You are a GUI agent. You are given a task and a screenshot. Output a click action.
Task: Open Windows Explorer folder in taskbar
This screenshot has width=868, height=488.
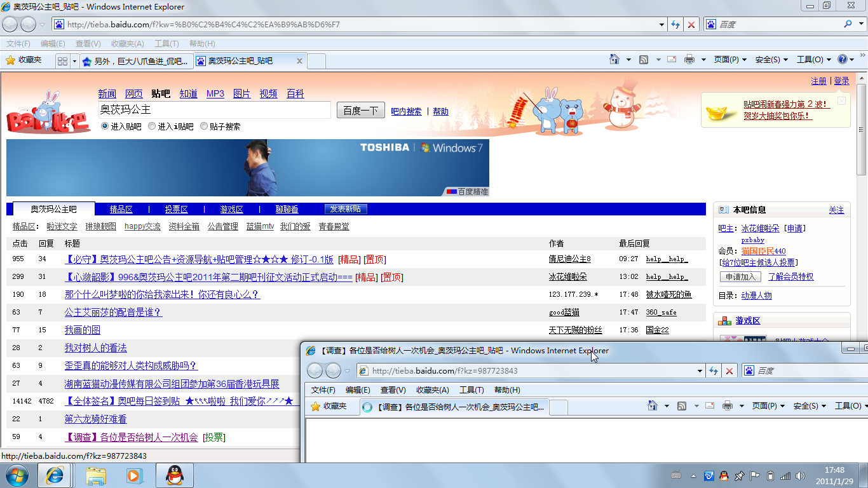97,475
